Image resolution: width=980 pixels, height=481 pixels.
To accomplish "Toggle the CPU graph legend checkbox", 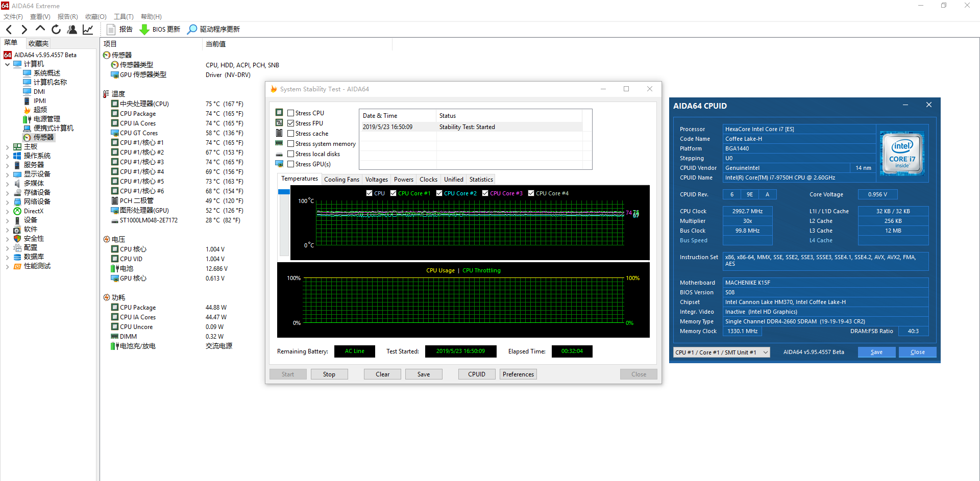I will (370, 193).
